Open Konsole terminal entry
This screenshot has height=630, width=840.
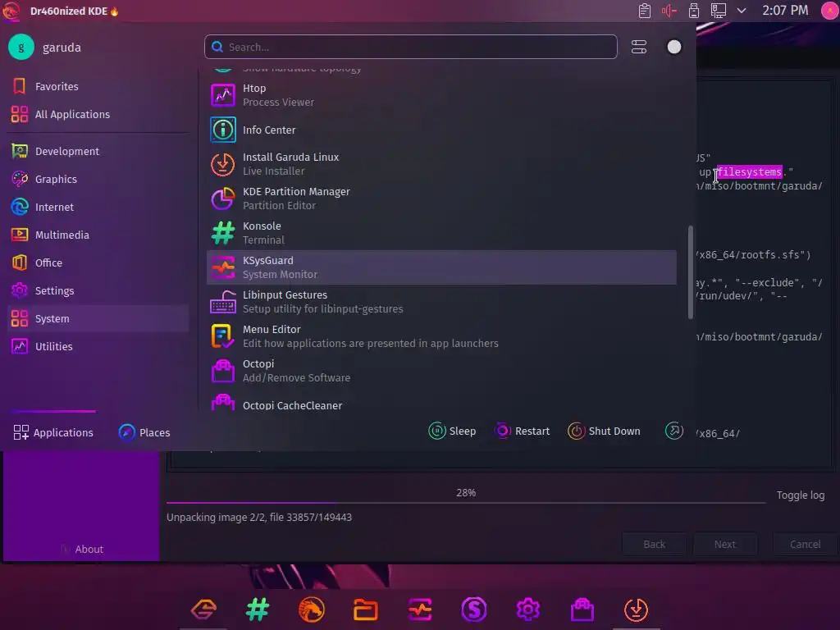pyautogui.click(x=441, y=233)
